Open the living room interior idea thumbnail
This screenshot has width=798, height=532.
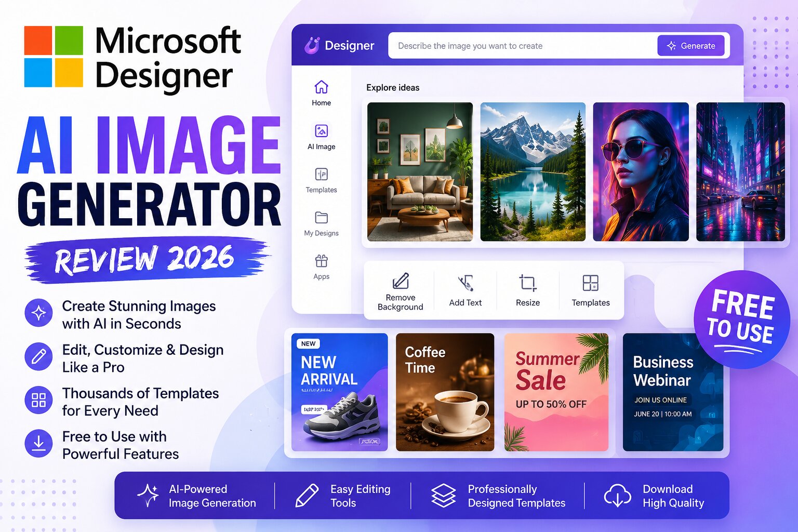420,172
